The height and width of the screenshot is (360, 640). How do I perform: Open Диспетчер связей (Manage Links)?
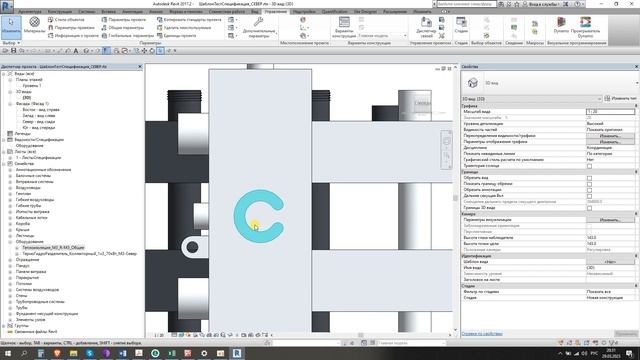[426, 27]
